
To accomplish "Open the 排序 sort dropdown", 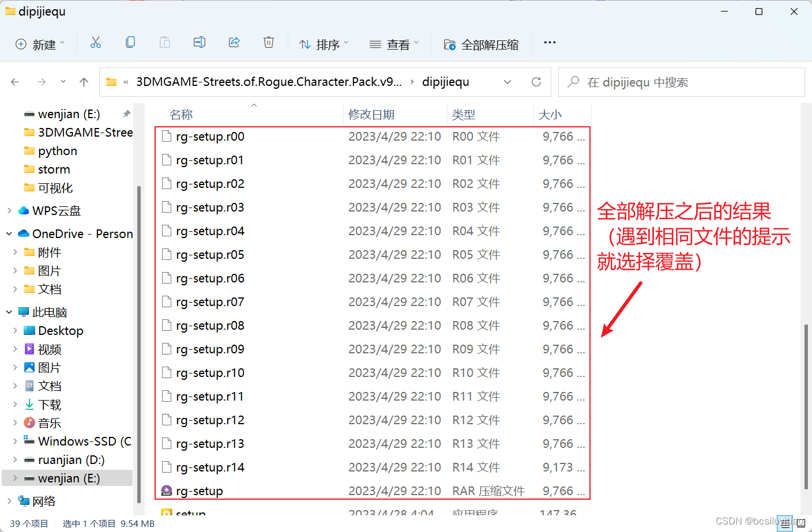I will tap(324, 43).
